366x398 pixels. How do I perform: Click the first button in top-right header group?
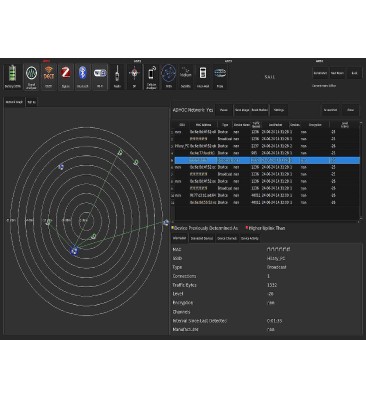pos(320,73)
